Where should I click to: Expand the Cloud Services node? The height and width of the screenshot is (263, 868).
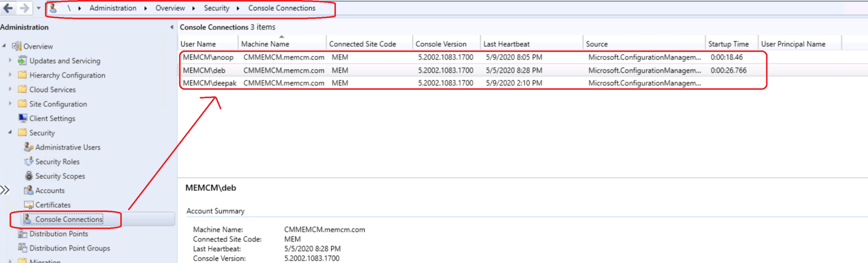10,89
